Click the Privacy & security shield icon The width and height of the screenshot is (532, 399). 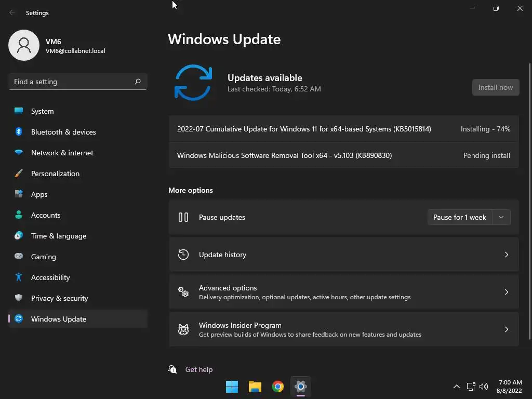coord(19,298)
